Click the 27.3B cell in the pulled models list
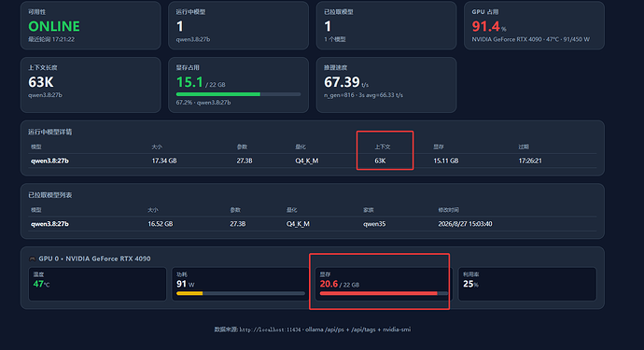The height and width of the screenshot is (350, 644). [238, 224]
